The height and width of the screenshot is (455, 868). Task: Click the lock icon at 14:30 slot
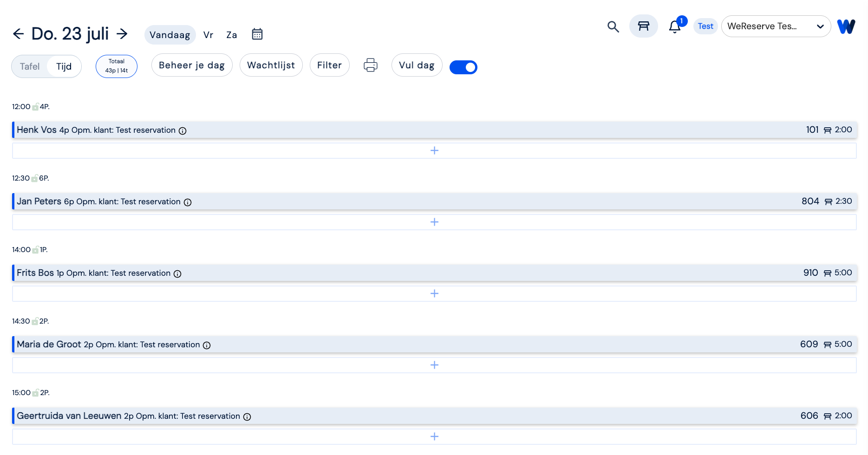(x=35, y=321)
